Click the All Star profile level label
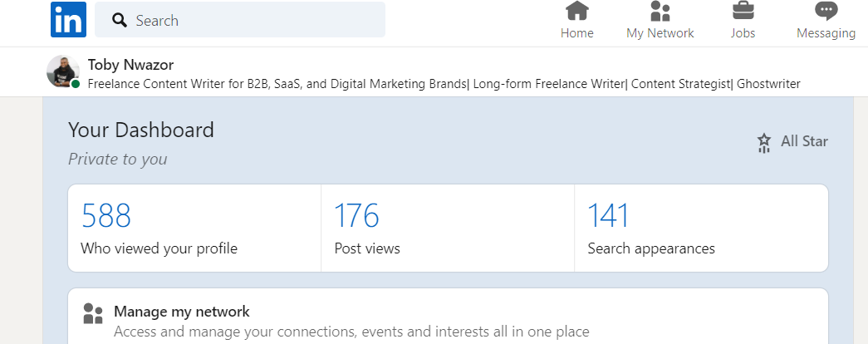The width and height of the screenshot is (868, 344). 804,141
